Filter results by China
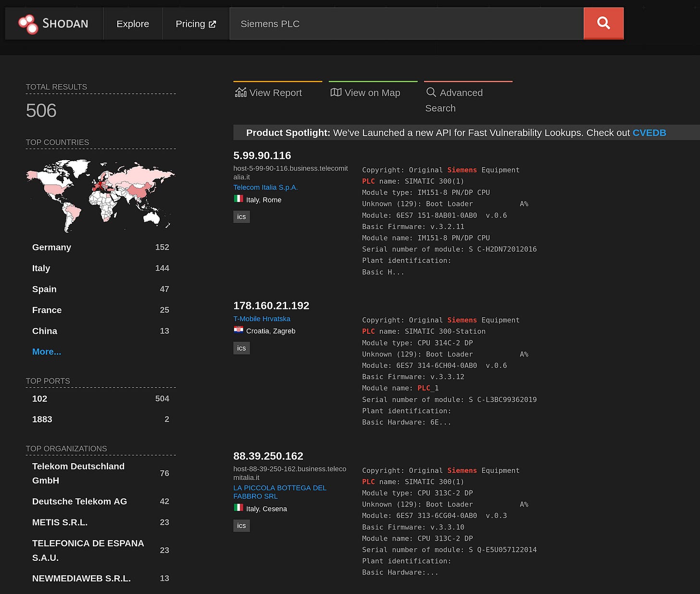700x594 pixels. [100, 331]
